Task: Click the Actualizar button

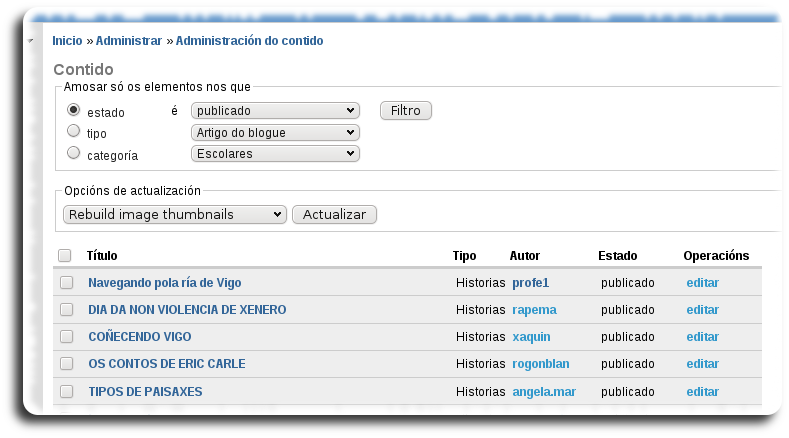Action: click(x=334, y=215)
